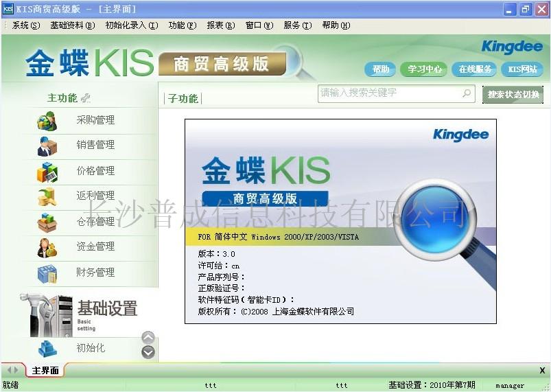
Task: Click the 金蝶KIS logo in header banner
Action: click(x=90, y=63)
